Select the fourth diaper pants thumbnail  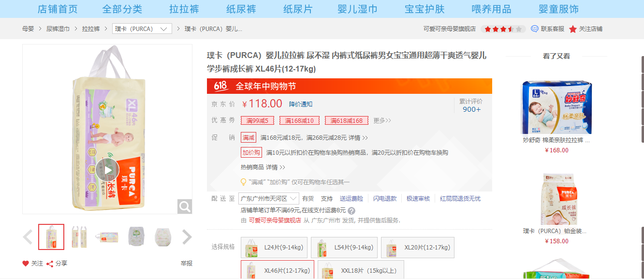tap(136, 237)
